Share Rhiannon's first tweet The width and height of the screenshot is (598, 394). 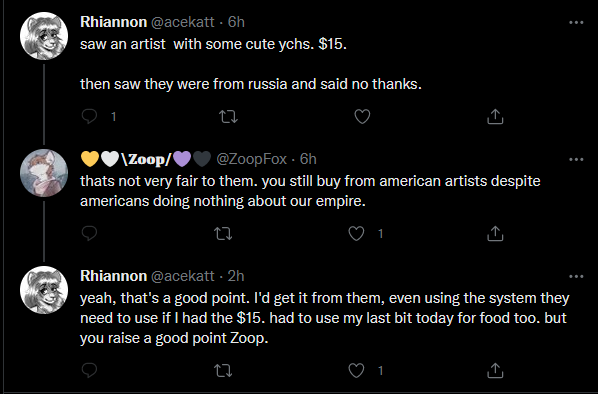point(495,116)
